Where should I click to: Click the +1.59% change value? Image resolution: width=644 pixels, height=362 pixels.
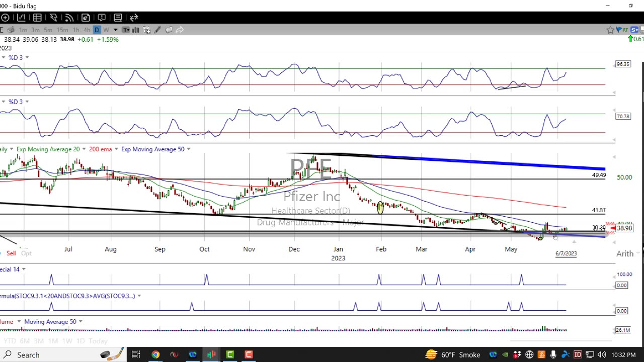click(108, 39)
